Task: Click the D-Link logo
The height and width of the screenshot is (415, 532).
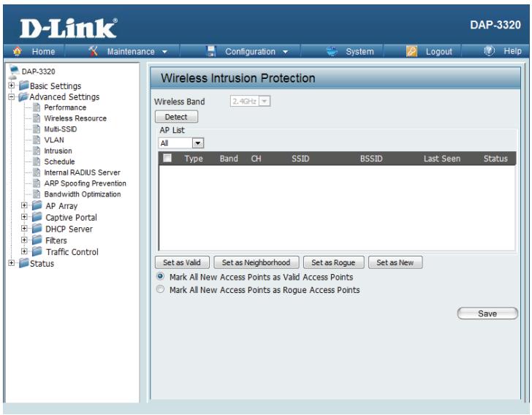Action: click(68, 28)
